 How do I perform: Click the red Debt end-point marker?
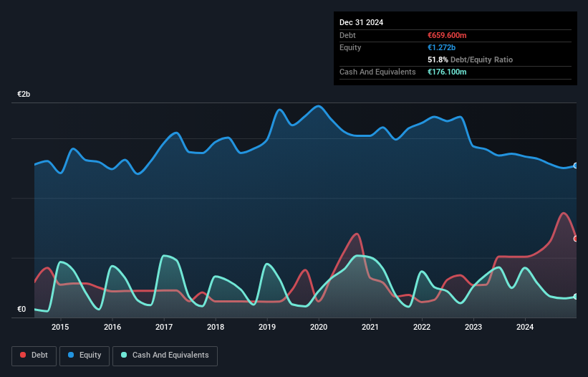576,239
